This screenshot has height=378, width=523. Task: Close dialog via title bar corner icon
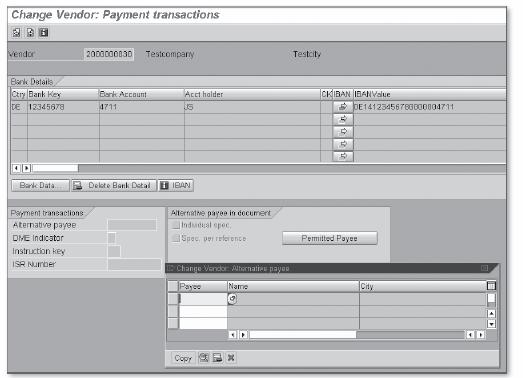pos(485,268)
